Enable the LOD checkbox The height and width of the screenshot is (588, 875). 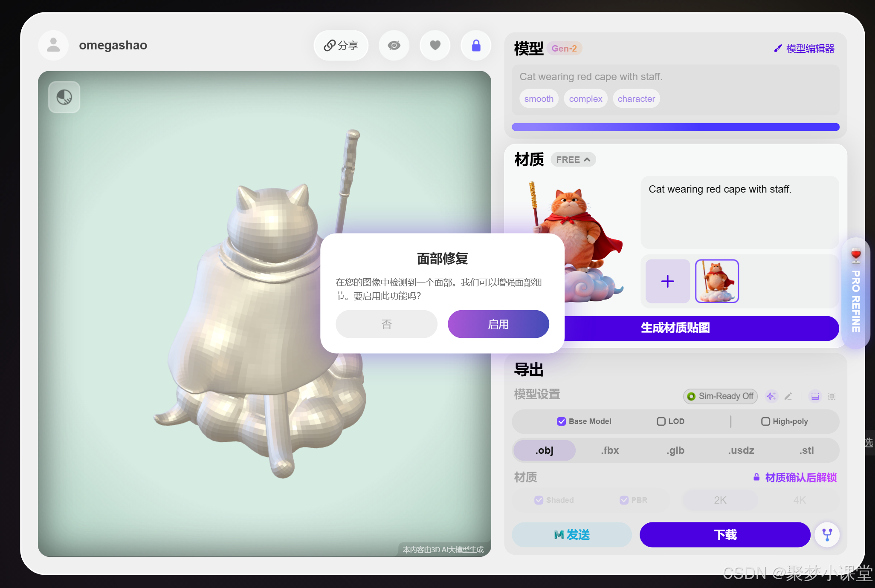661,421
